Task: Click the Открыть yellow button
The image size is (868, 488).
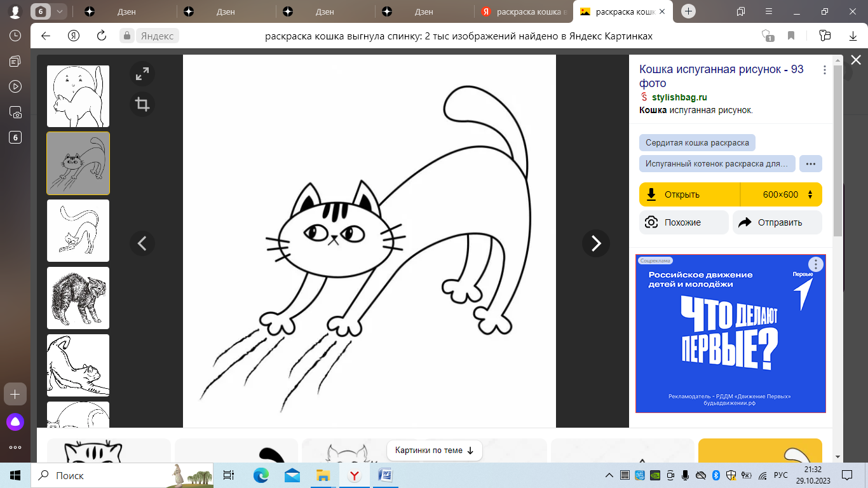Action: point(689,194)
